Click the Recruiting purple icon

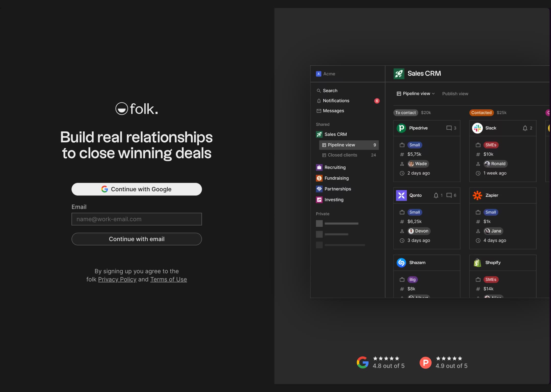coord(319,167)
